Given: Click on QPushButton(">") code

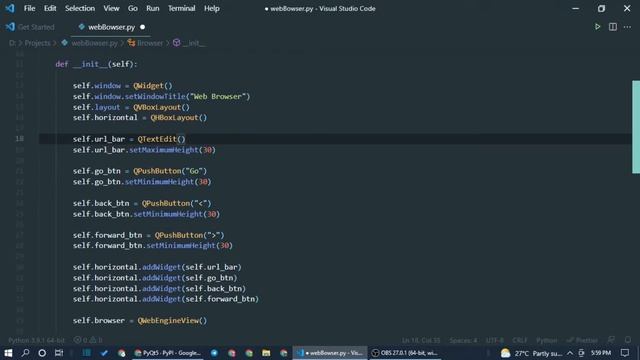Looking at the screenshot, I should tap(189, 235).
